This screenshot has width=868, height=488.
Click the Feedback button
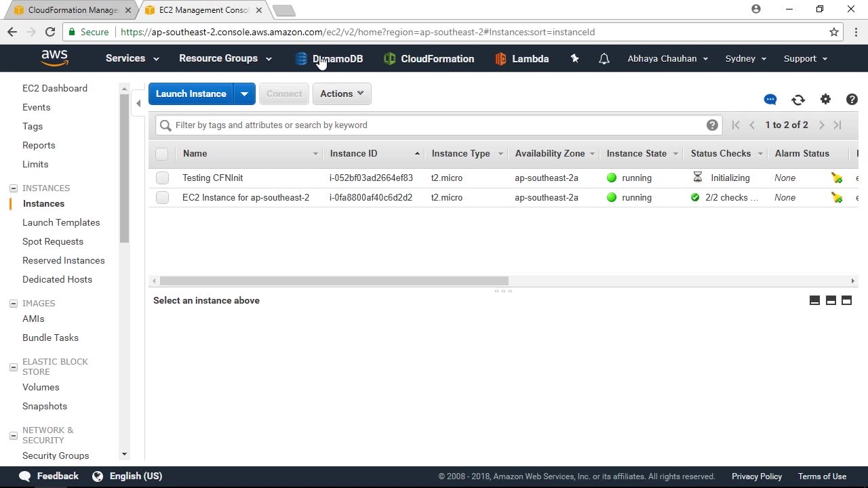click(x=49, y=476)
